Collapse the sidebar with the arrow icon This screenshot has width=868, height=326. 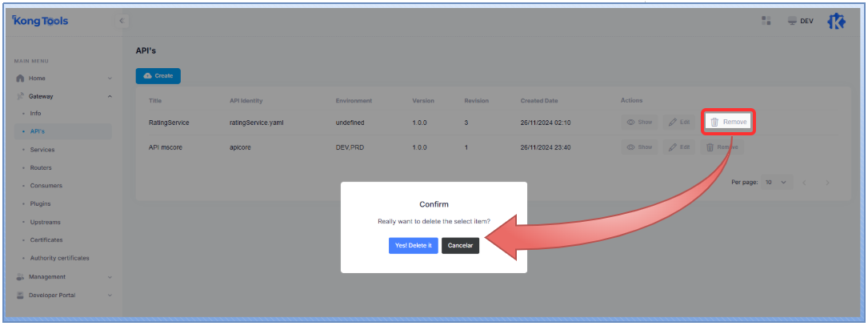[122, 21]
